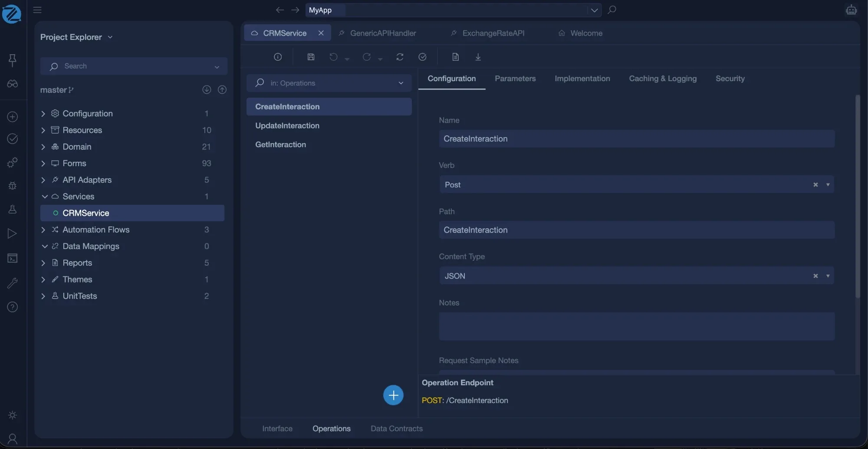
Task: Open the Project Explorer dropdown
Action: coord(110,37)
